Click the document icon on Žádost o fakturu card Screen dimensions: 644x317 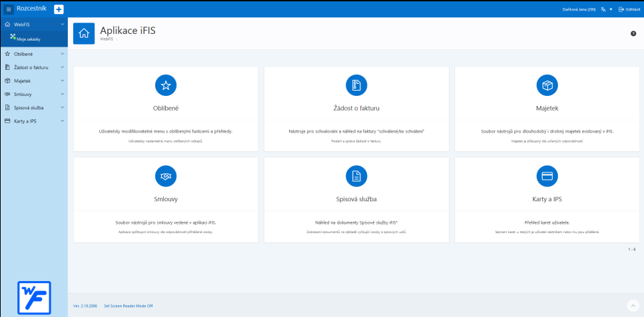(356, 85)
